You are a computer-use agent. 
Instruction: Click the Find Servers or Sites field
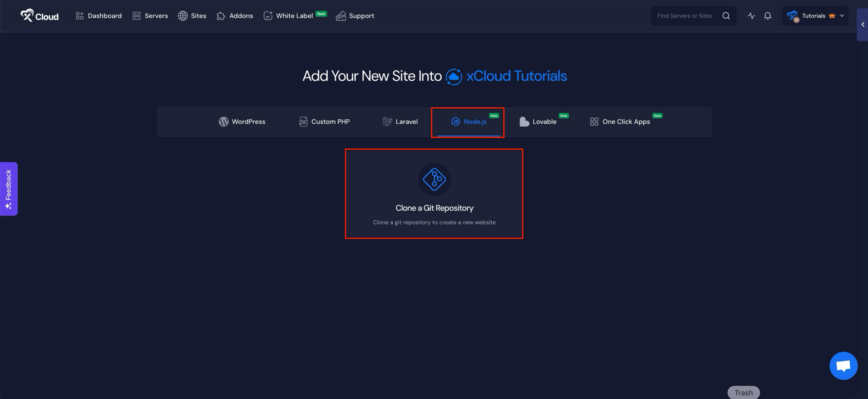tap(684, 16)
